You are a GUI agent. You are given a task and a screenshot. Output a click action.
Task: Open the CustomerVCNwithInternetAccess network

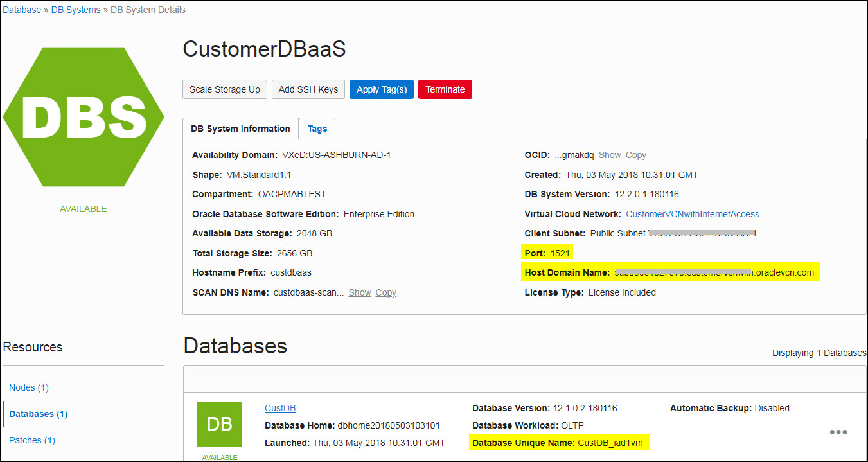(693, 214)
